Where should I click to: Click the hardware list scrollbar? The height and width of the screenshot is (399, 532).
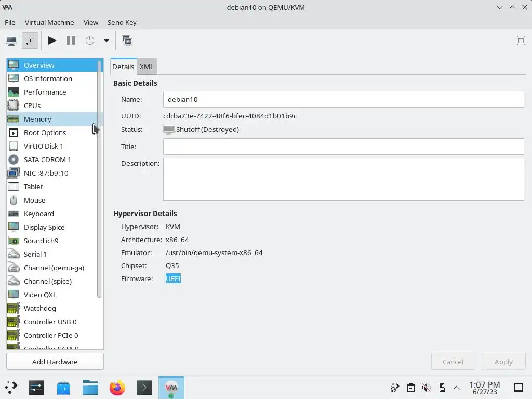tap(99, 179)
